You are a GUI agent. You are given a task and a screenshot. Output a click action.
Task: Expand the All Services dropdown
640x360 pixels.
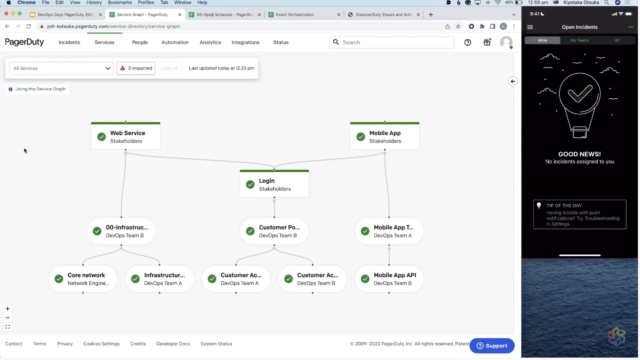pyautogui.click(x=61, y=68)
